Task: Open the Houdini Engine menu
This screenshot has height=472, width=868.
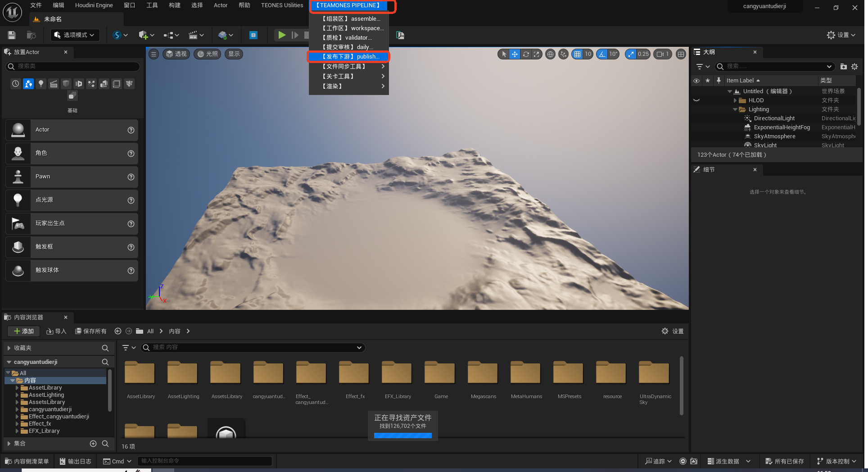Action: coord(94,5)
